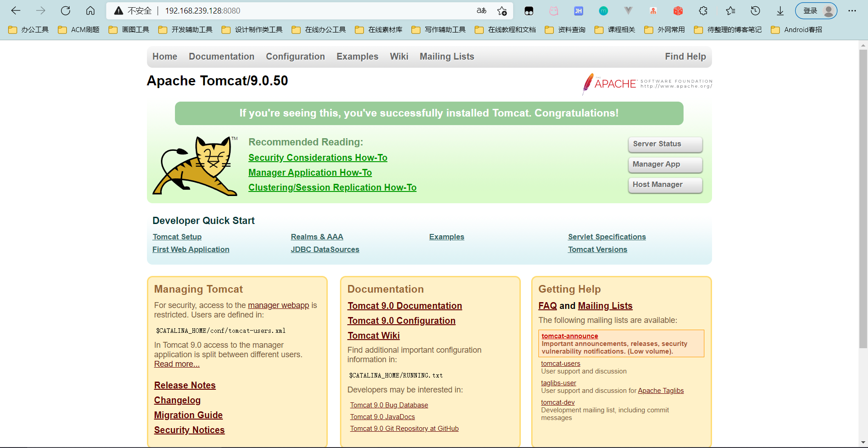Open JDBC DataSources link

coord(325,249)
